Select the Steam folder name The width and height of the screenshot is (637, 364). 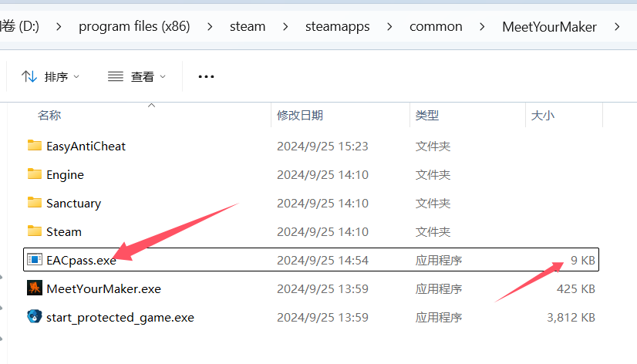[64, 231]
